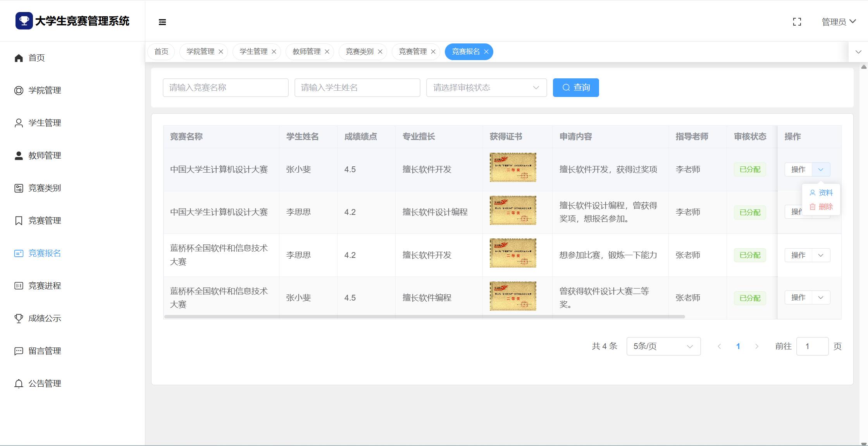Click the 请输入竞赛名称 input field

(x=226, y=88)
